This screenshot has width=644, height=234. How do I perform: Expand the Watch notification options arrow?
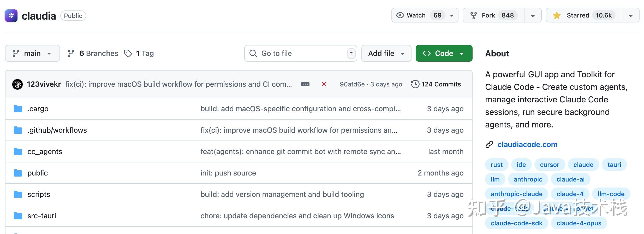pyautogui.click(x=452, y=16)
